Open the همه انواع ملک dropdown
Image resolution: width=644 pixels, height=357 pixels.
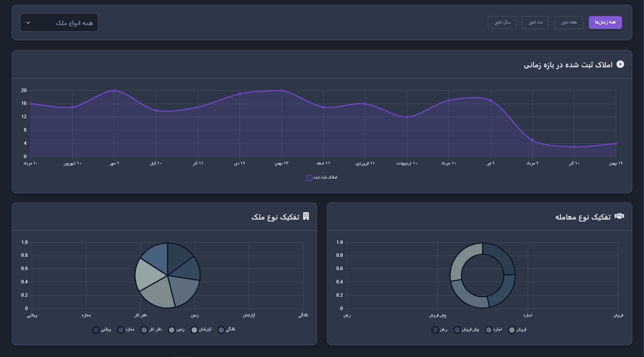[59, 23]
